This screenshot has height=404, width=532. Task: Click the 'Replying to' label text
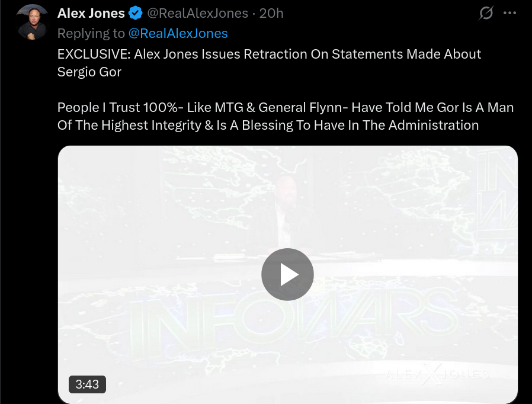click(x=91, y=33)
